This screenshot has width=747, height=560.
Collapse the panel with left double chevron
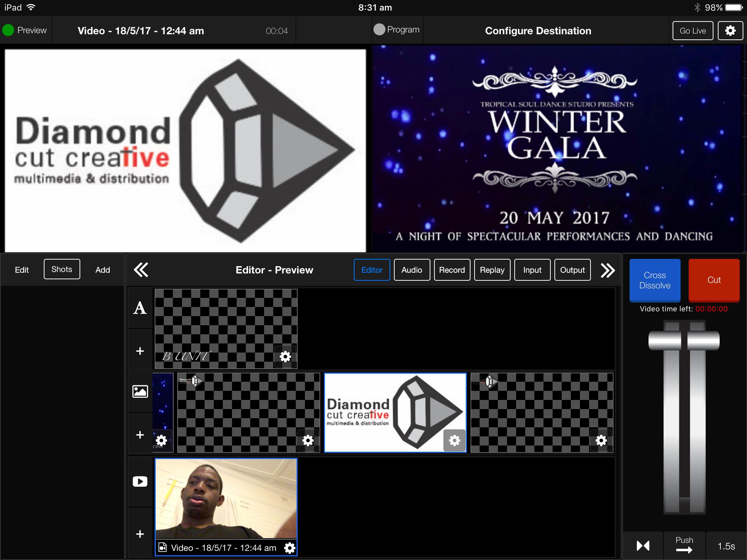coord(141,270)
